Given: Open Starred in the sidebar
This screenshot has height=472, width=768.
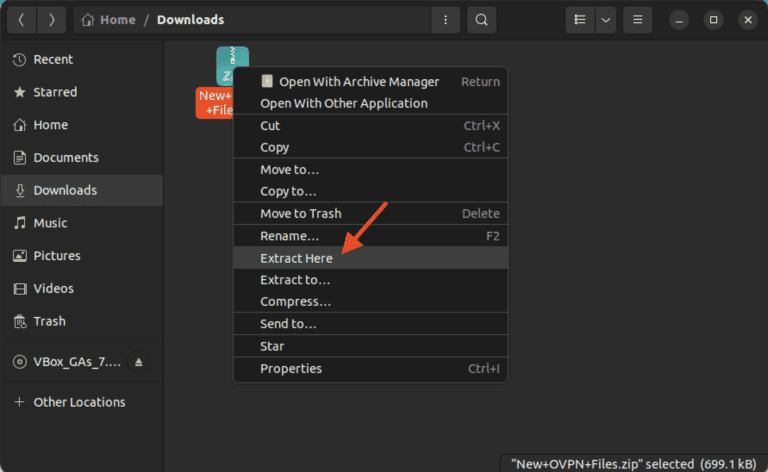Looking at the screenshot, I should (55, 92).
